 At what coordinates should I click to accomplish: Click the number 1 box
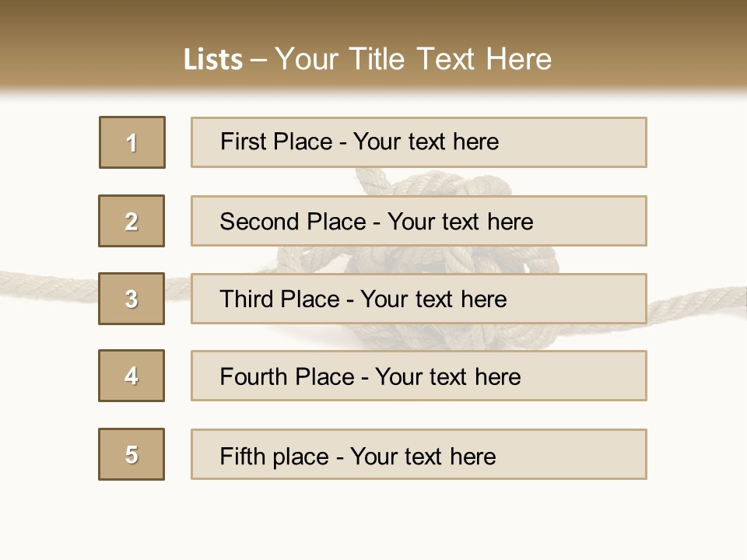[x=132, y=142]
